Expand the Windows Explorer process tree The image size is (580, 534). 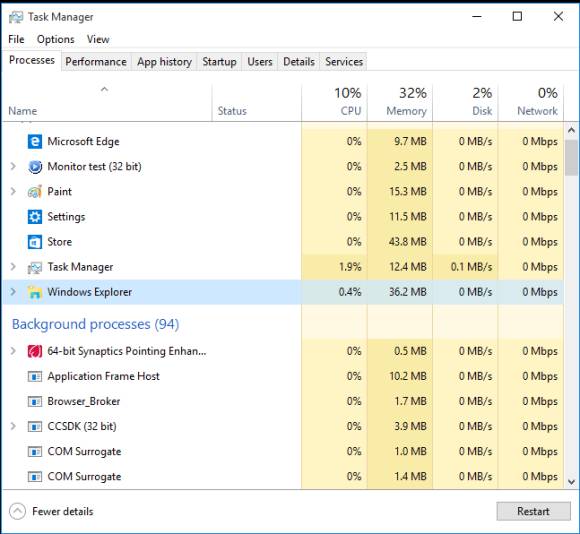point(13,292)
